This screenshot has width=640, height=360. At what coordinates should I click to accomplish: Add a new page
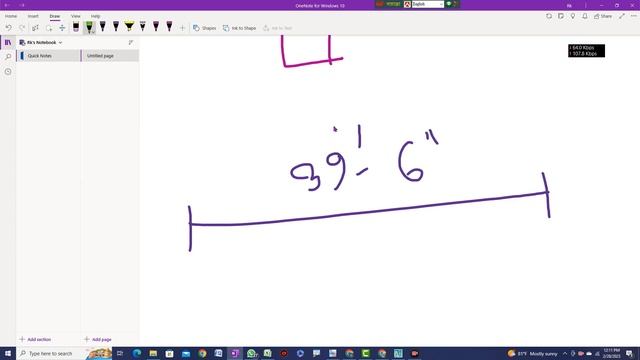tap(98, 339)
